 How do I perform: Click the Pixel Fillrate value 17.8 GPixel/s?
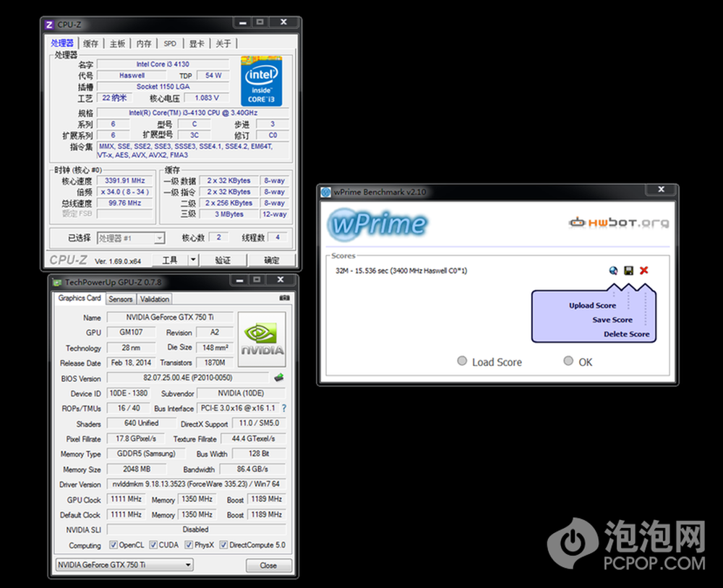tap(136, 438)
